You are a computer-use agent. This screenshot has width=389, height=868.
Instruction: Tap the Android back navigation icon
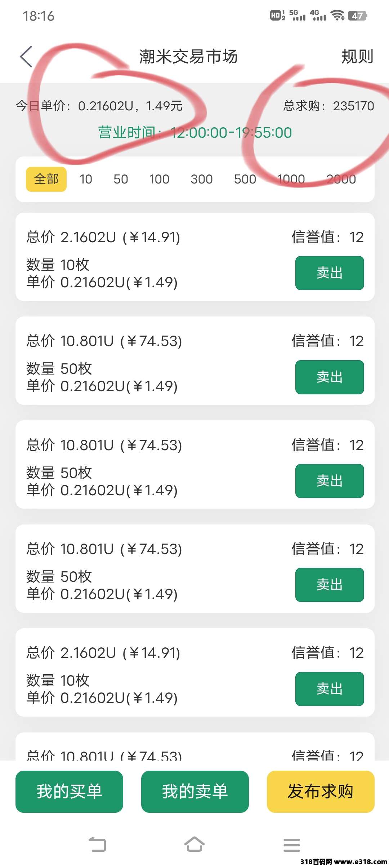tap(97, 845)
